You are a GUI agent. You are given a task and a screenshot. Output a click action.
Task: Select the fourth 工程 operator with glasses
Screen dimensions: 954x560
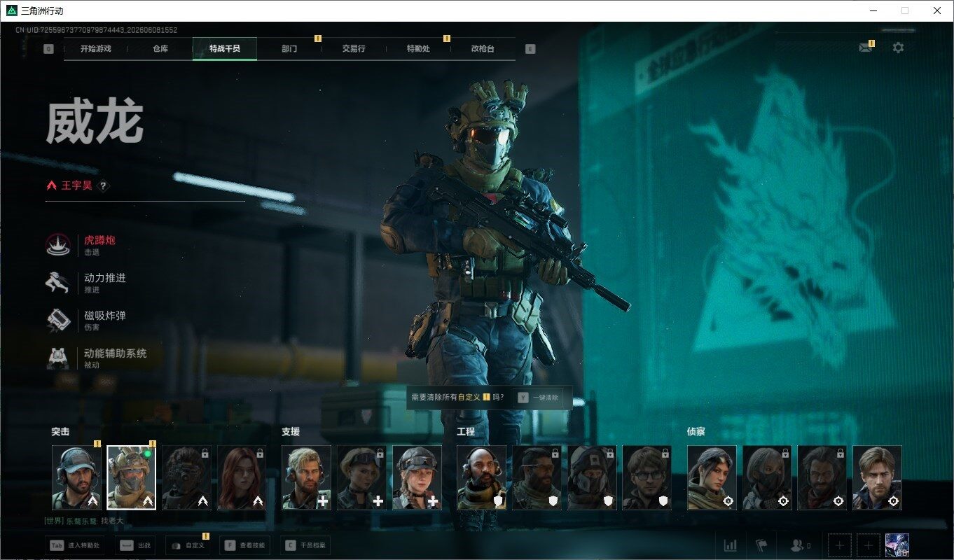point(647,477)
